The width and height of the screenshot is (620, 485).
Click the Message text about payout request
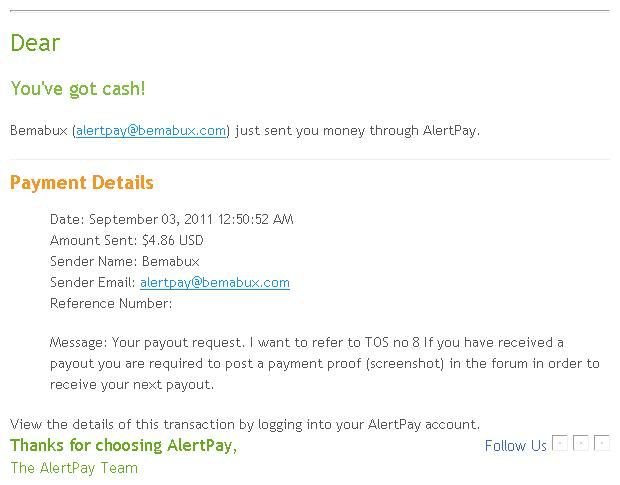pyautogui.click(x=306, y=342)
